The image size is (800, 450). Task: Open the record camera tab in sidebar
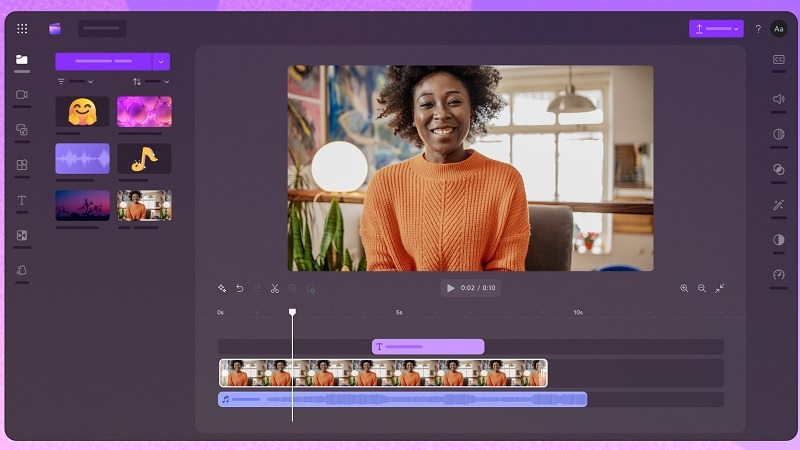[21, 95]
